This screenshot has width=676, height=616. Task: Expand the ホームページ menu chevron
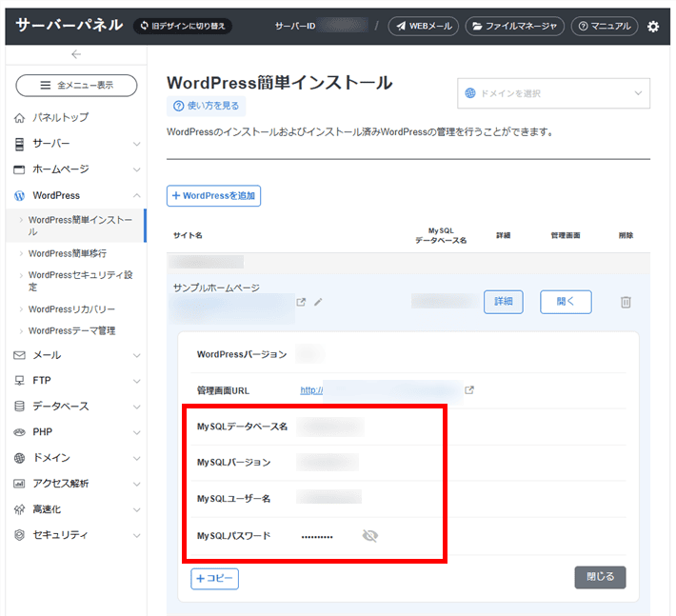tap(137, 169)
